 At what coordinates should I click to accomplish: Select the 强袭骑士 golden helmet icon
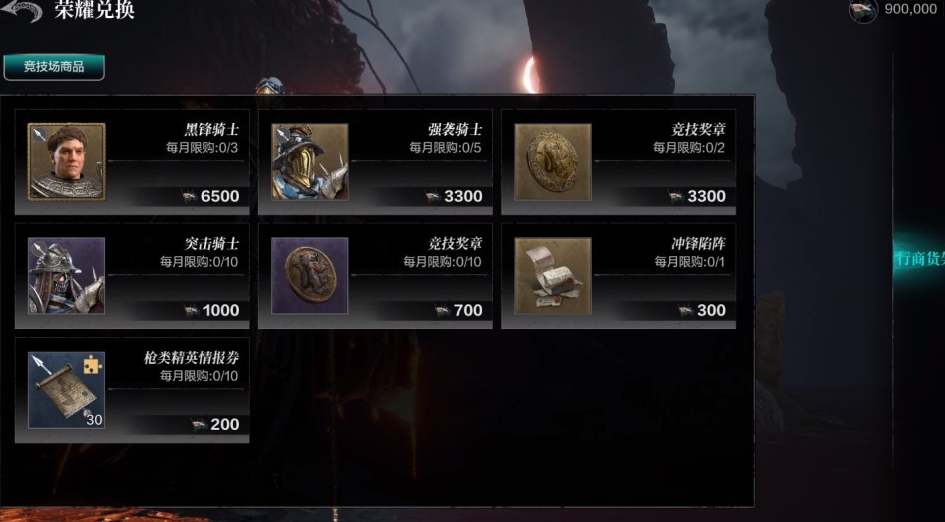point(310,162)
